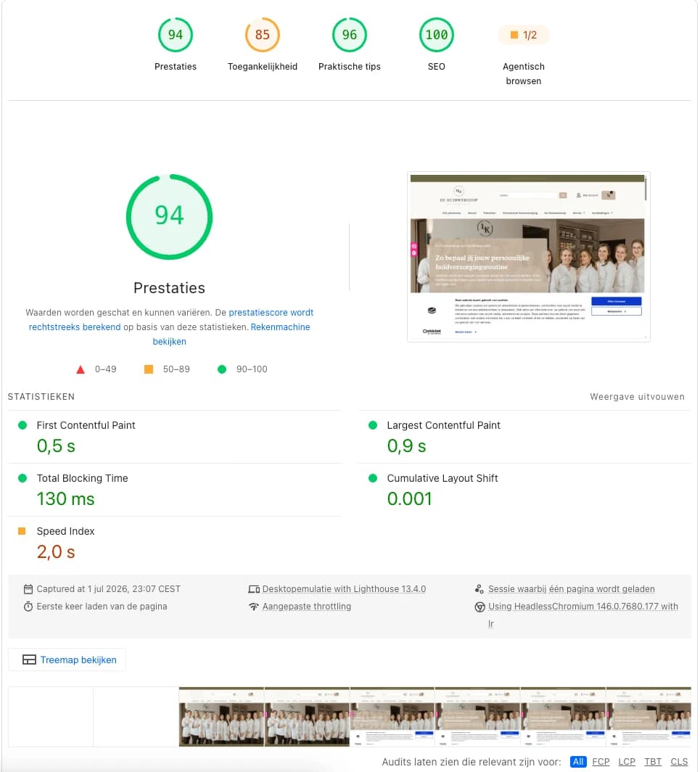Click the throttling icon beside Aangepaste throttling
Viewport: 700px width, 772px height.
pos(254,607)
